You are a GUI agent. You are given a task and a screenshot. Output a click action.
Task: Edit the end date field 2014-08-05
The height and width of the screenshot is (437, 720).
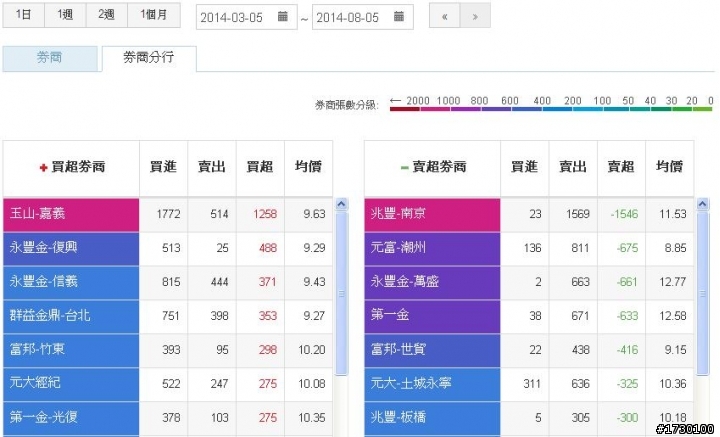tap(363, 17)
